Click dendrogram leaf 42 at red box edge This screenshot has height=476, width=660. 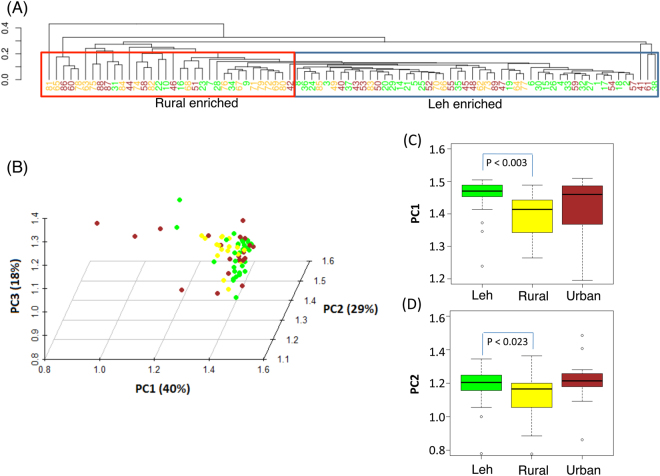click(290, 86)
